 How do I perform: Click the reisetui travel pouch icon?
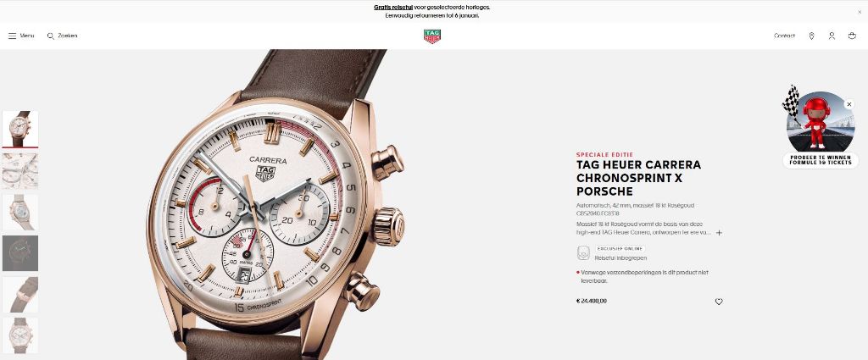583,253
